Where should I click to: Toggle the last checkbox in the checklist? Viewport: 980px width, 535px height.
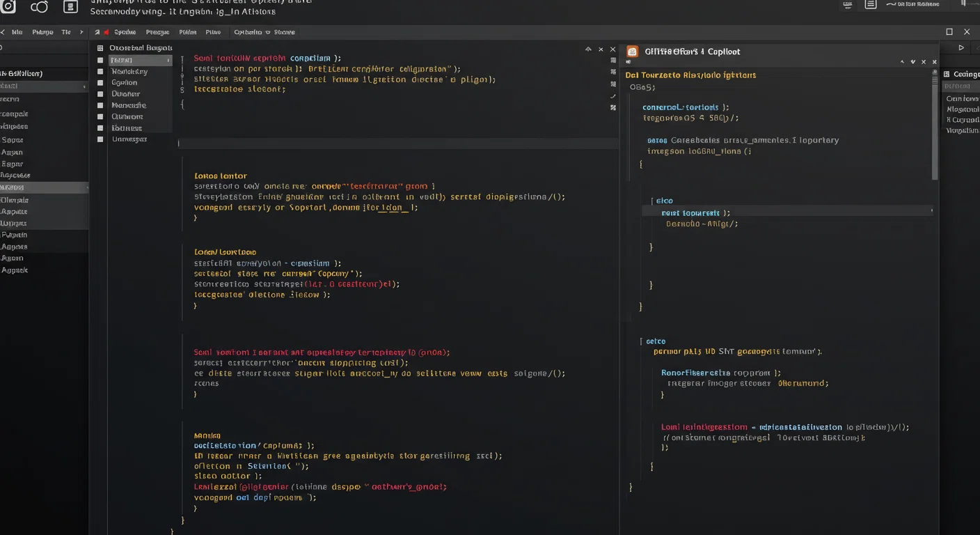click(100, 139)
